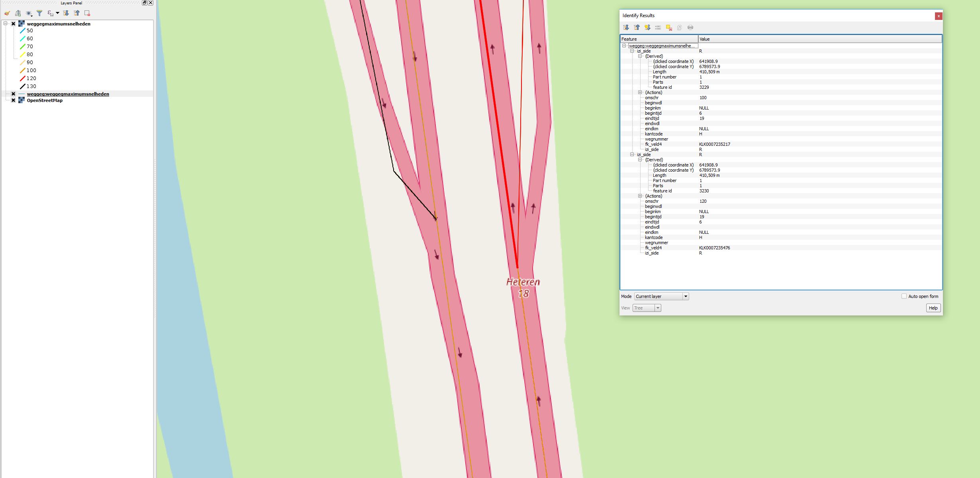Click the Feature column header

coord(659,39)
